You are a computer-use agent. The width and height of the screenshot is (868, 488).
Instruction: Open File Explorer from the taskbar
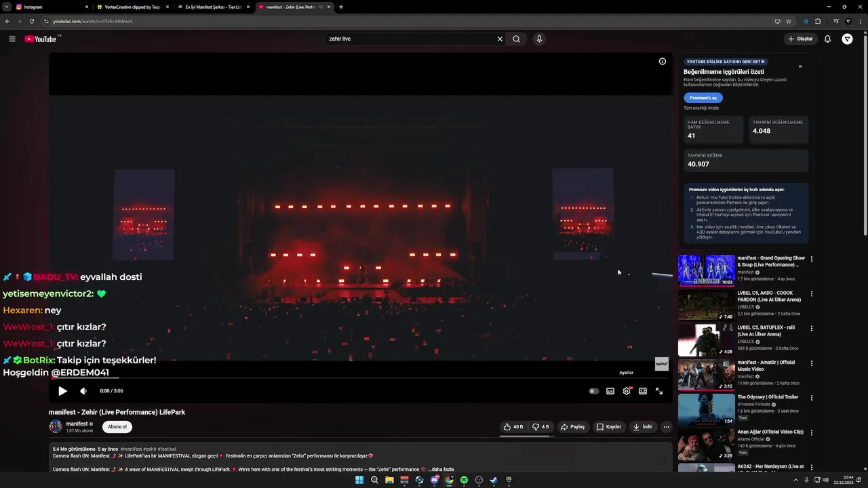coord(389,480)
